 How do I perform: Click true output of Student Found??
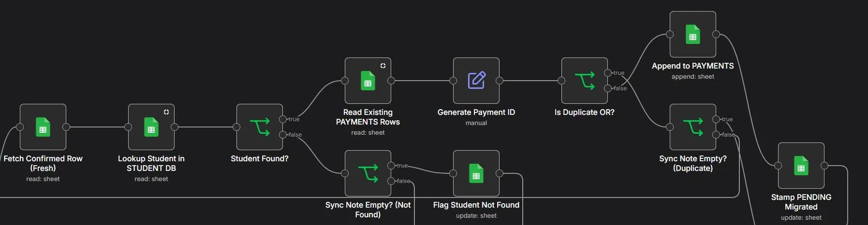[x=283, y=119]
